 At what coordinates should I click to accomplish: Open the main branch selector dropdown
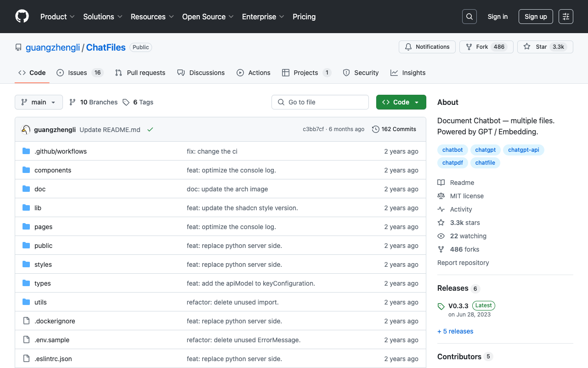(39, 102)
